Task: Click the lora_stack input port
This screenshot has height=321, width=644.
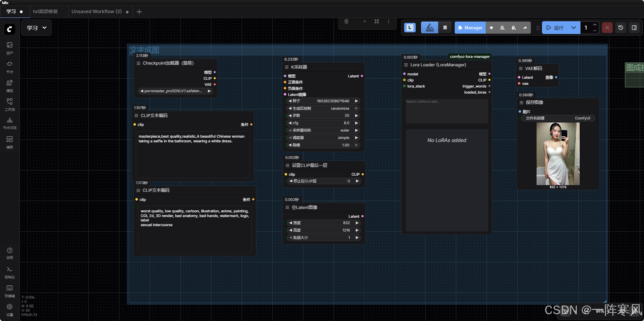Action: pyautogui.click(x=405, y=86)
